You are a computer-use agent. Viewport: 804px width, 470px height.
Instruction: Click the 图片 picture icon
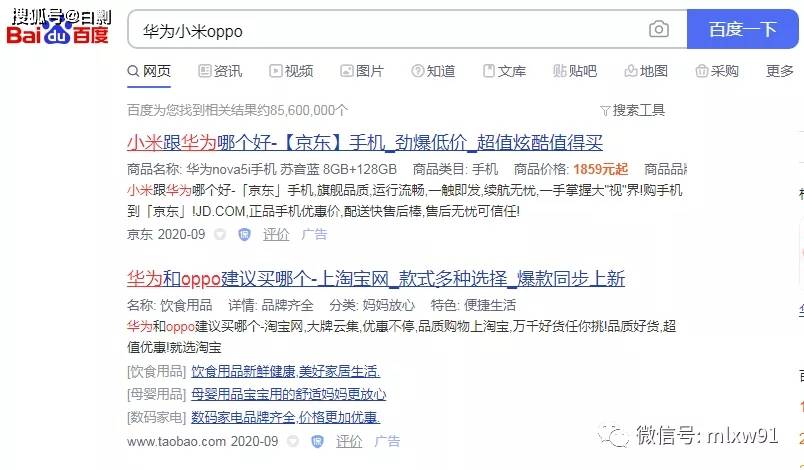(x=347, y=71)
